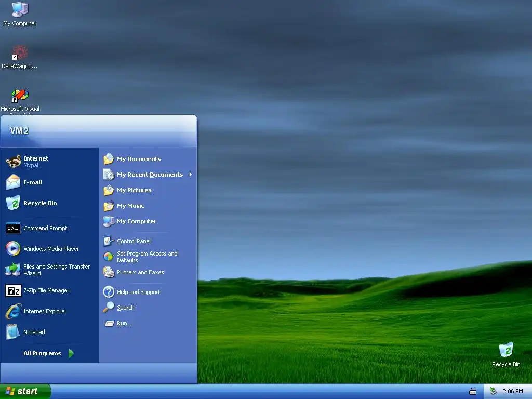
Task: Open the Control Panel icon
Action: tap(109, 241)
